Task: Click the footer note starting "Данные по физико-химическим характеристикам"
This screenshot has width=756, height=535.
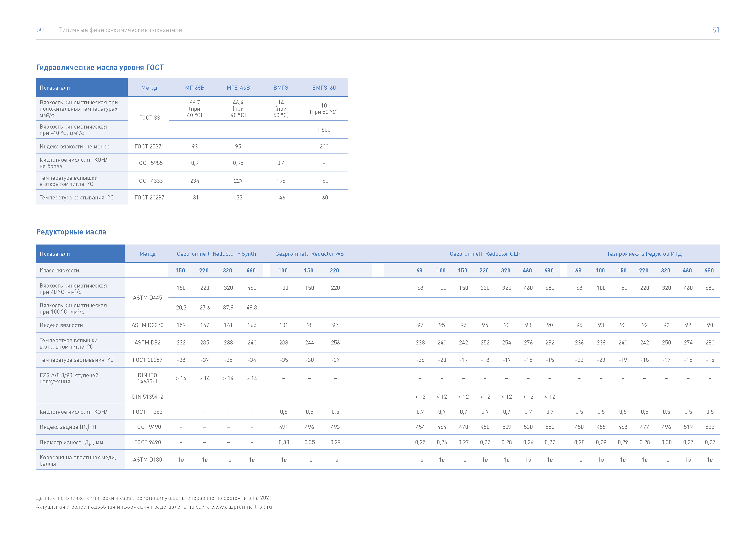Action: point(156,498)
